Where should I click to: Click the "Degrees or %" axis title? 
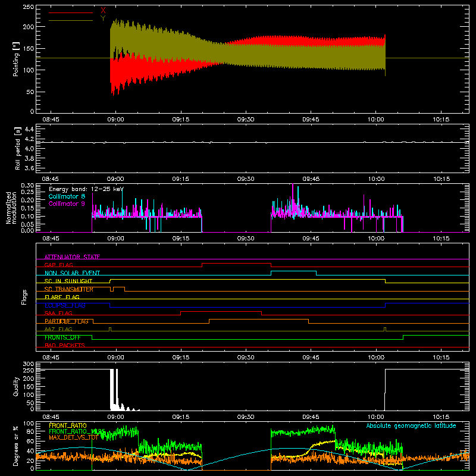[x=15, y=446]
